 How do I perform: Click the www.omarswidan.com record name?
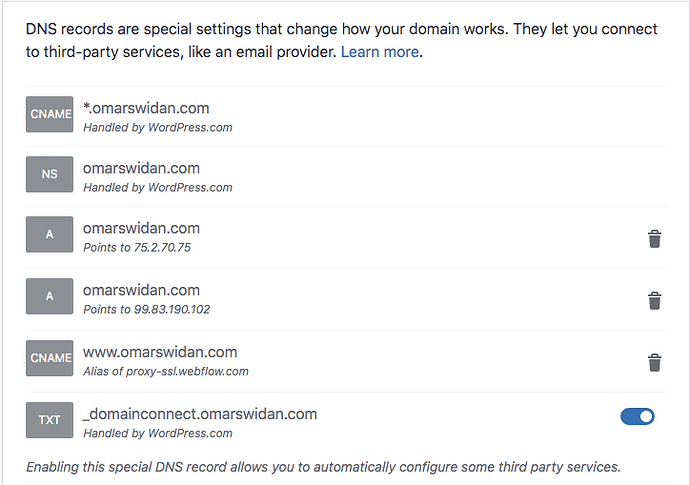(160, 353)
